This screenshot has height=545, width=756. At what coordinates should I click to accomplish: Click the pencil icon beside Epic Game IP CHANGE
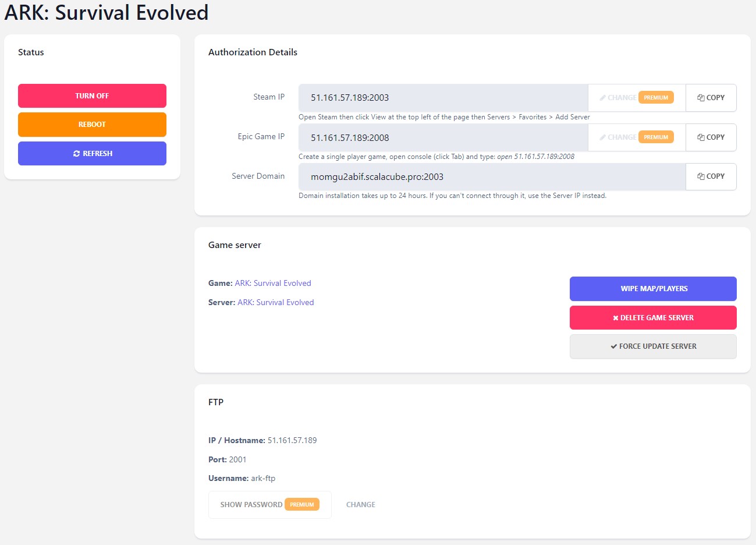[603, 137]
